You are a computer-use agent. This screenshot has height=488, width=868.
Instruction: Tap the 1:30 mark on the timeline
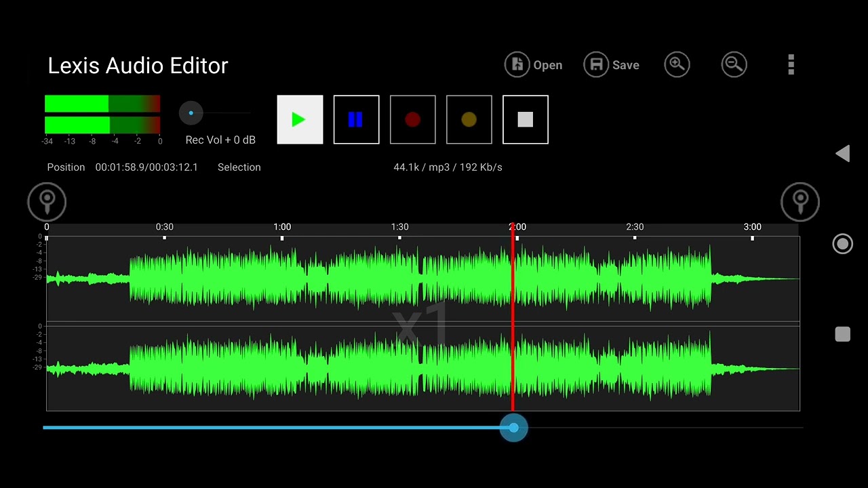tap(399, 227)
